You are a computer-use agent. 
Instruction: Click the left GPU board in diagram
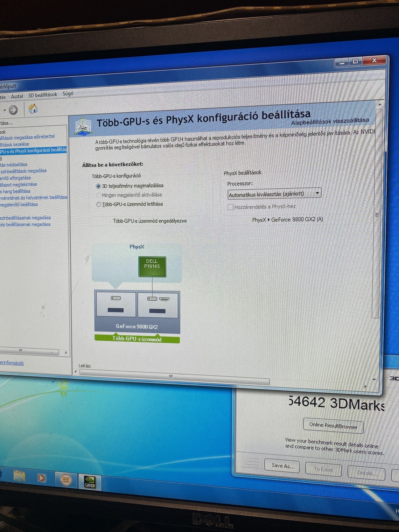116,304
